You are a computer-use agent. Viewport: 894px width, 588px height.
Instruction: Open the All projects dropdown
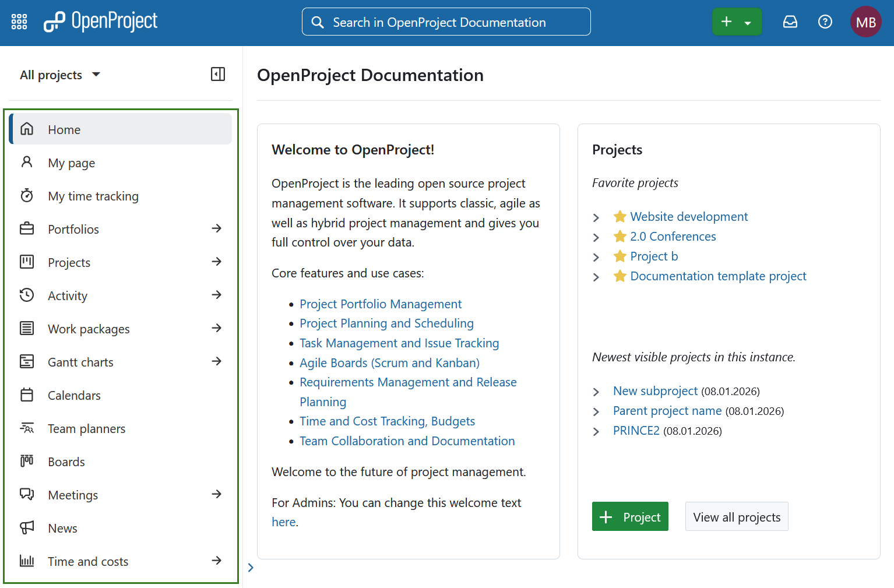[x=60, y=75]
